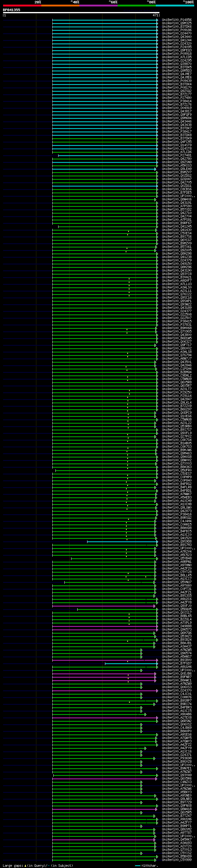Open hit UniRef100_Q43440
Screen dimensions: 197x868
pyautogui.click(x=177, y=37)
